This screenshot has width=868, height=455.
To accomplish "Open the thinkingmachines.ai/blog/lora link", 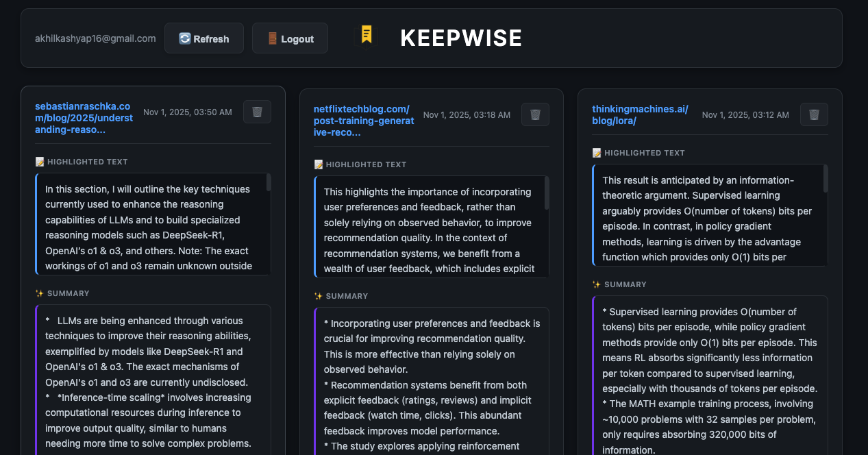I will tap(641, 114).
